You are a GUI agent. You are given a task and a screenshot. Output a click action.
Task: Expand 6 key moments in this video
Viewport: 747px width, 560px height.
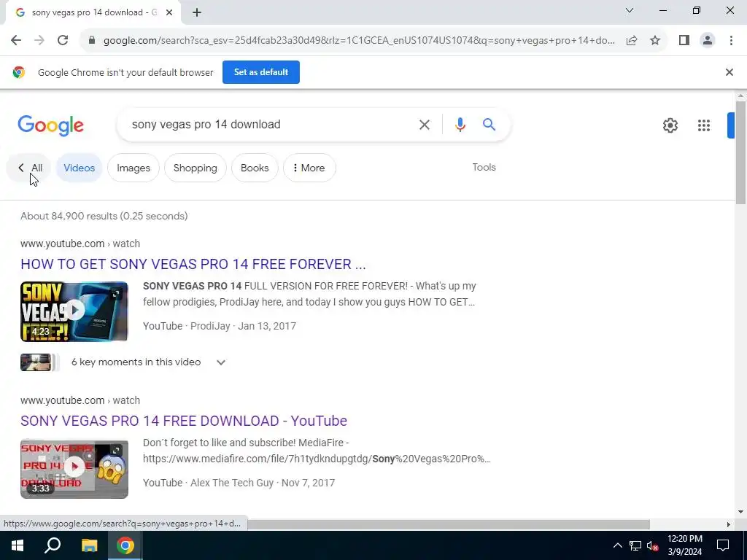click(x=220, y=362)
